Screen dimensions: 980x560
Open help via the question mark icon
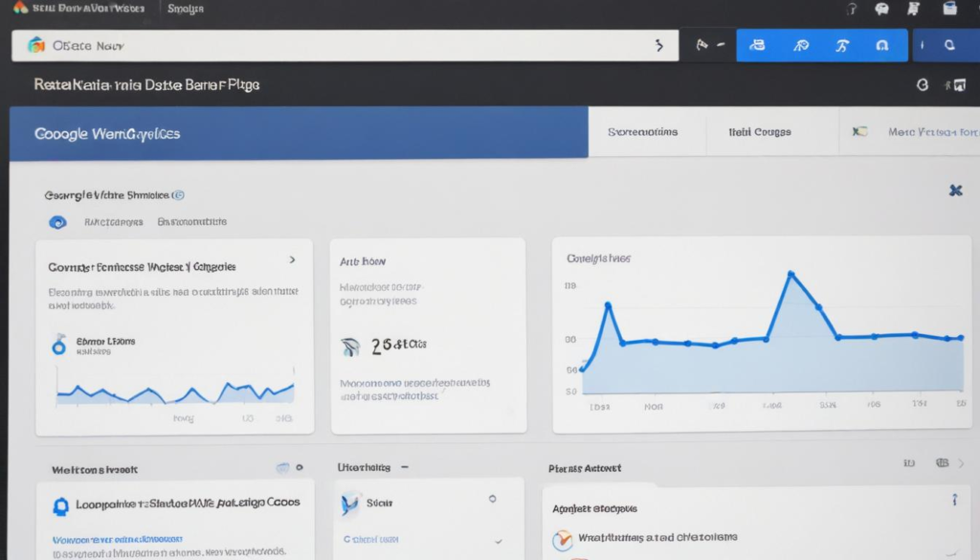coord(851,8)
